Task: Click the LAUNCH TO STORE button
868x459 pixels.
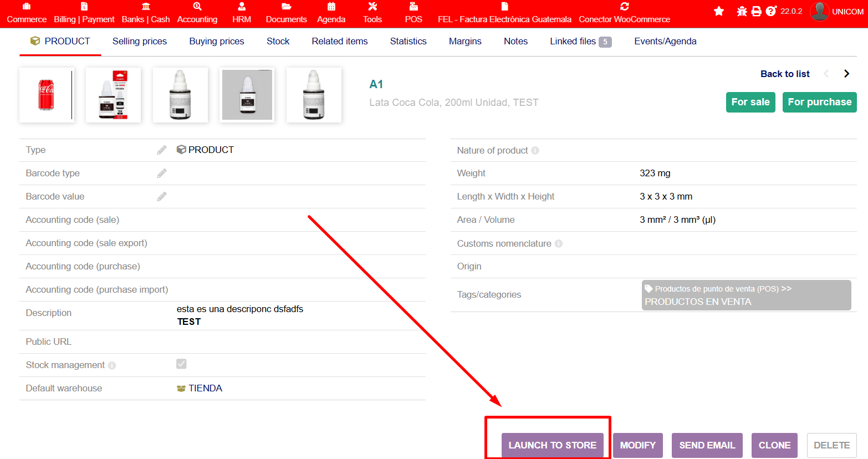Action: pos(552,445)
